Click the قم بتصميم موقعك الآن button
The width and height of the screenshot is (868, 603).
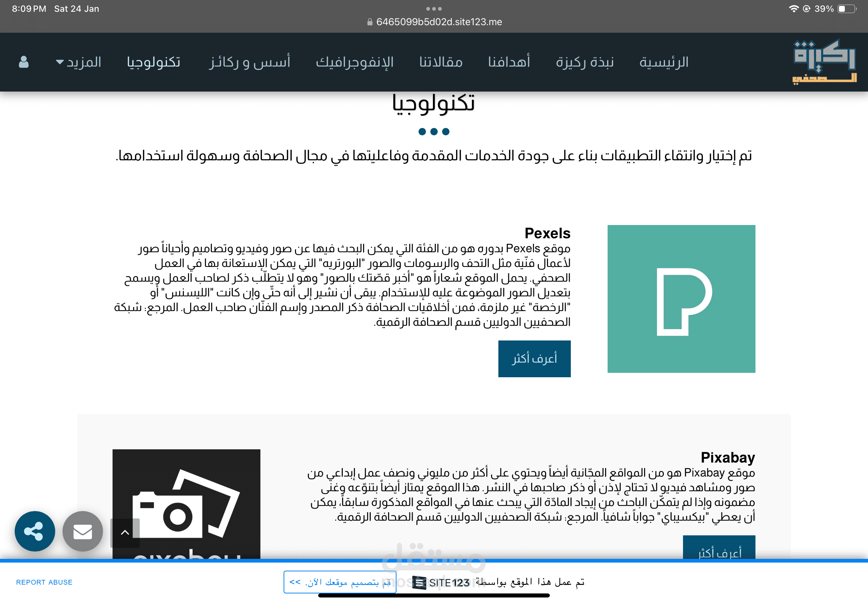click(x=340, y=582)
